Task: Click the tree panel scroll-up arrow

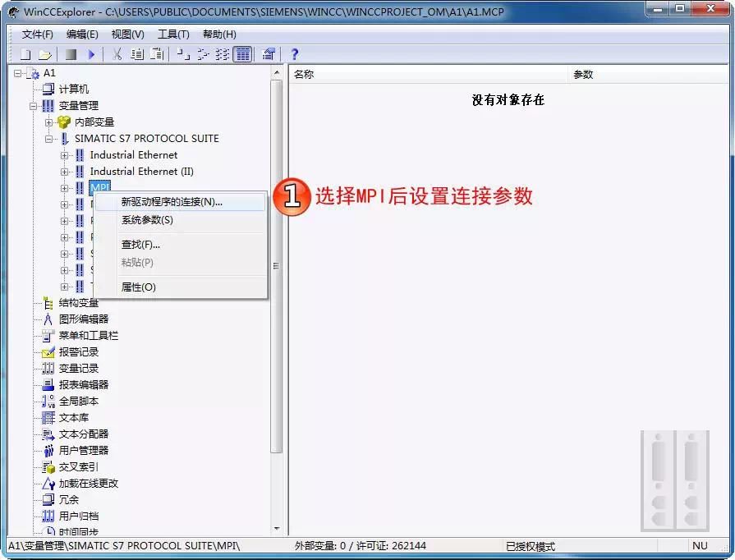Action: pyautogui.click(x=277, y=72)
